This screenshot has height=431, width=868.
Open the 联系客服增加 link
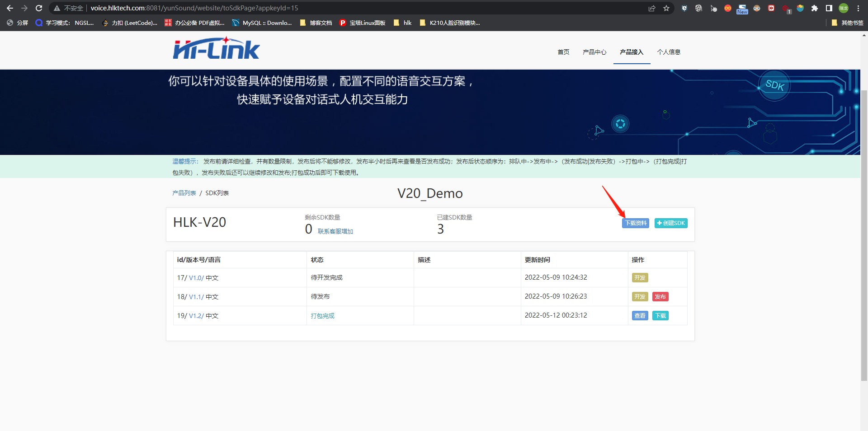[x=335, y=231]
